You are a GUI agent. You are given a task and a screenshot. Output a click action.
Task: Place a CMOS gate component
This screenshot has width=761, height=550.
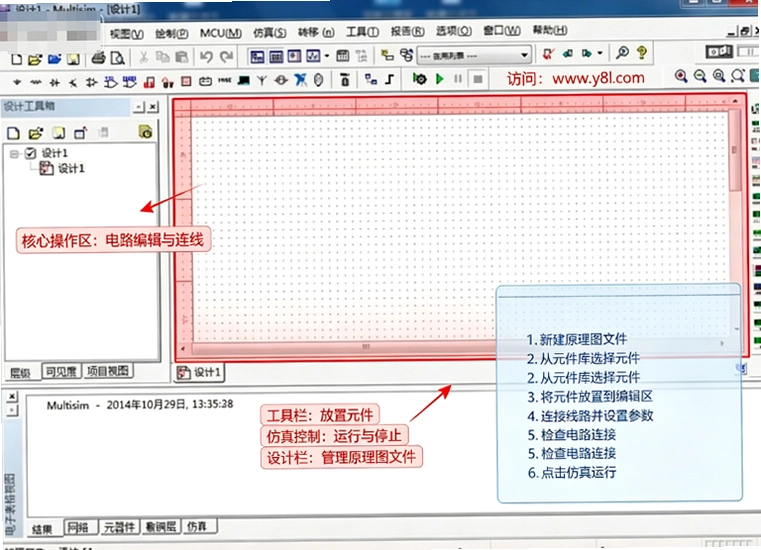[130, 82]
